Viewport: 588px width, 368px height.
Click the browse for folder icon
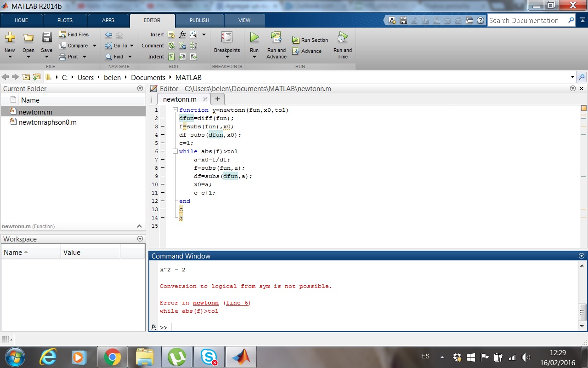coord(37,77)
